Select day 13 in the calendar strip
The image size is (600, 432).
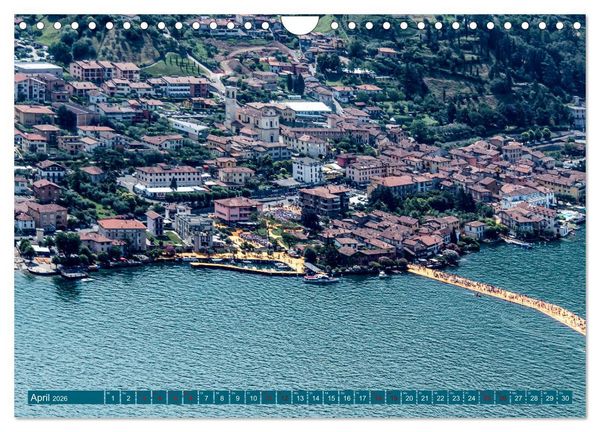(300, 398)
